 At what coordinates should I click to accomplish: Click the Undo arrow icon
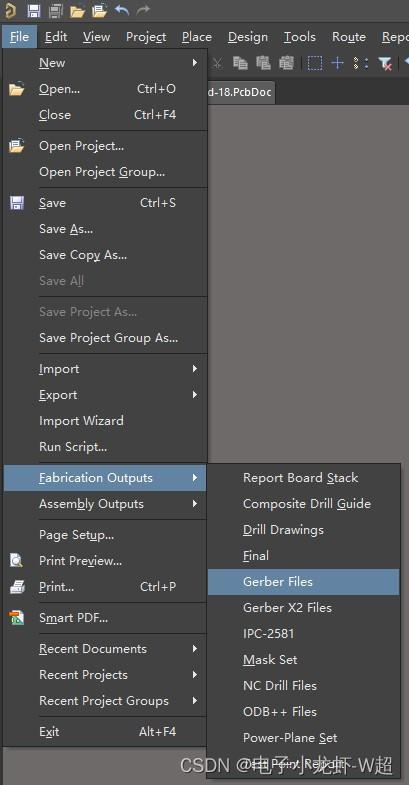click(x=122, y=10)
